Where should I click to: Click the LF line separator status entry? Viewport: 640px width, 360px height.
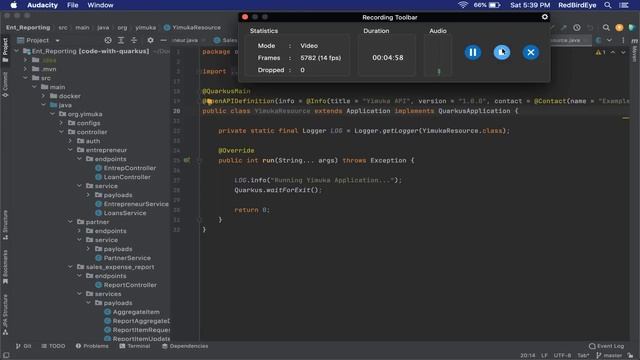pos(544,356)
